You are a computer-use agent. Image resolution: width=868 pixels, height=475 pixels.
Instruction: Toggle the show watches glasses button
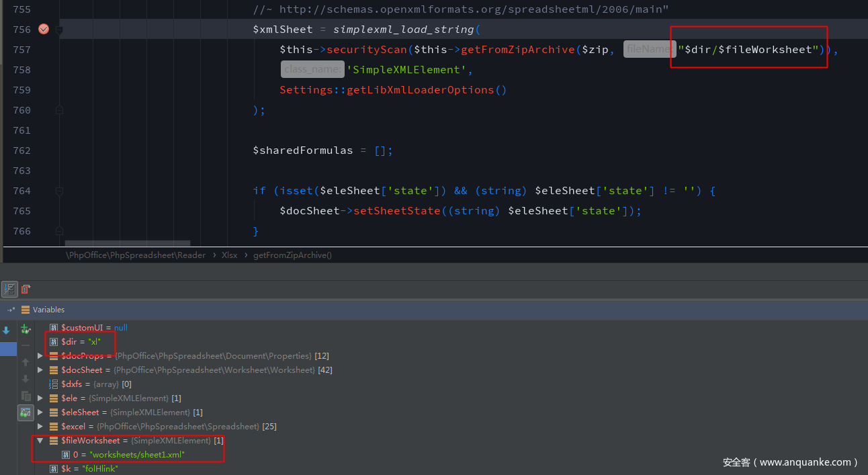click(x=26, y=413)
